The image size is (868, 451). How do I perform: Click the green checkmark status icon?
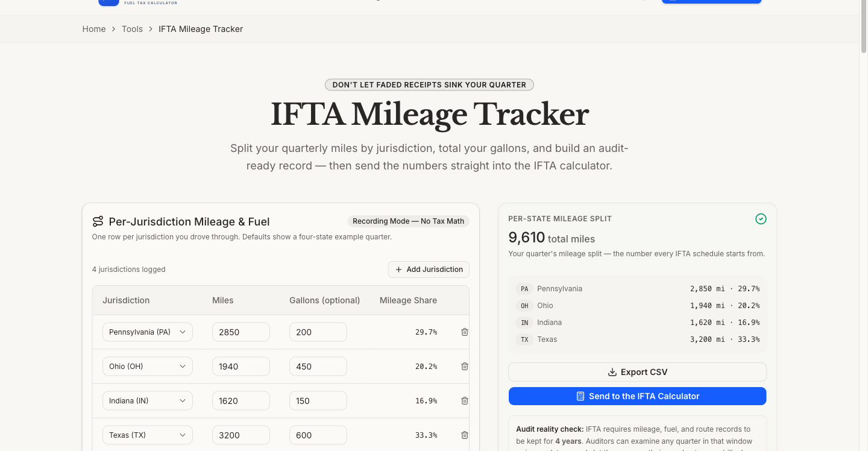tap(761, 219)
